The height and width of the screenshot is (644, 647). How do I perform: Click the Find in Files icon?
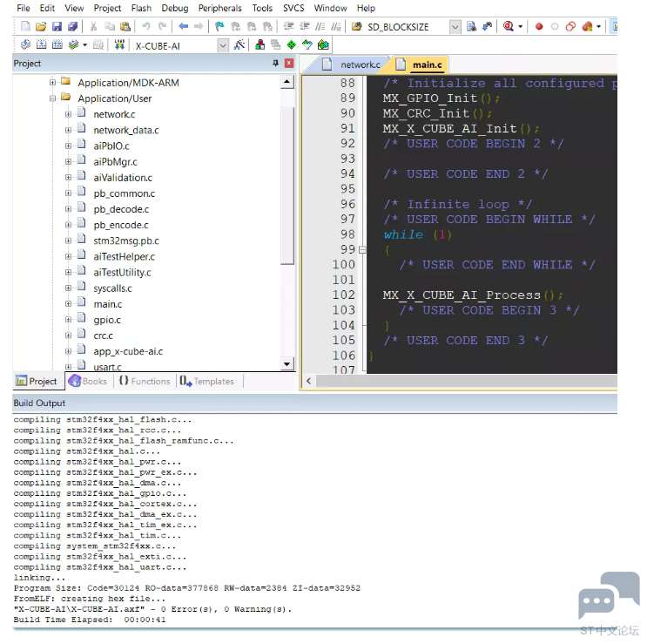tap(471, 27)
